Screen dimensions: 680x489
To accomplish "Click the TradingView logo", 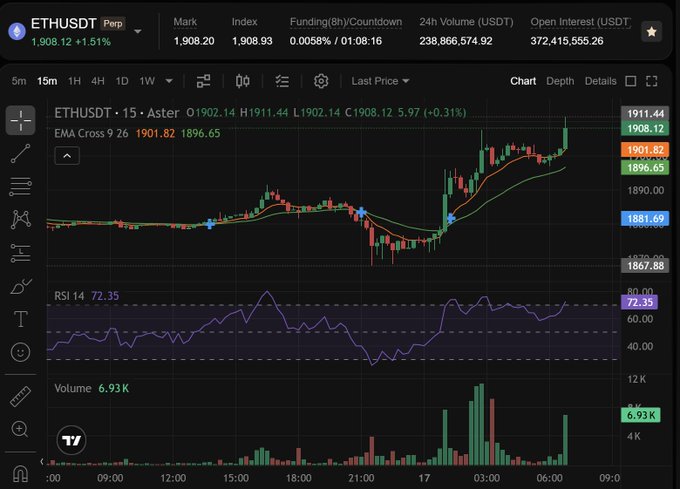I will click(72, 440).
